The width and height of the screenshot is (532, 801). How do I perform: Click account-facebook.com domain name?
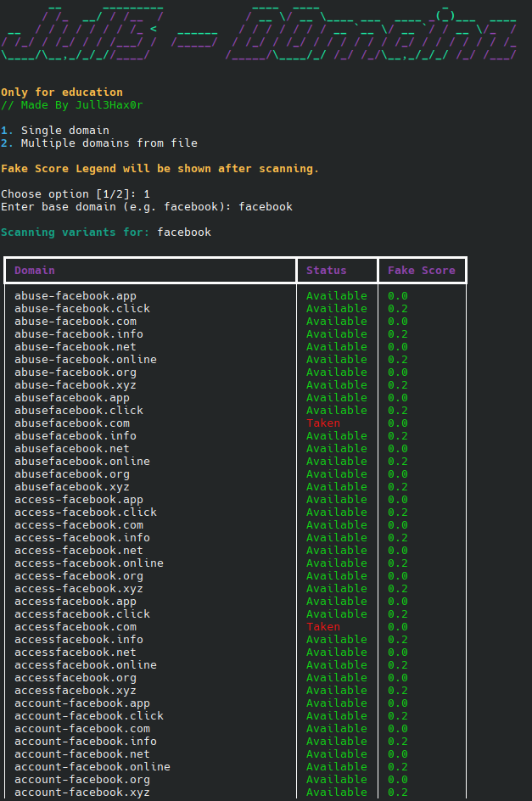pyautogui.click(x=82, y=729)
